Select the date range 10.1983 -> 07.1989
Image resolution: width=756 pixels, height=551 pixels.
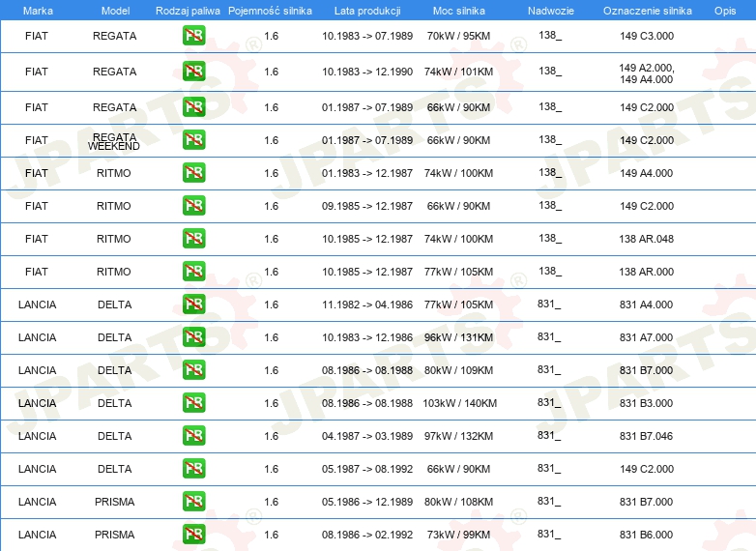(x=367, y=36)
